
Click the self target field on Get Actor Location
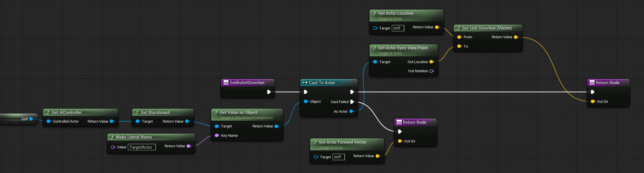click(398, 28)
